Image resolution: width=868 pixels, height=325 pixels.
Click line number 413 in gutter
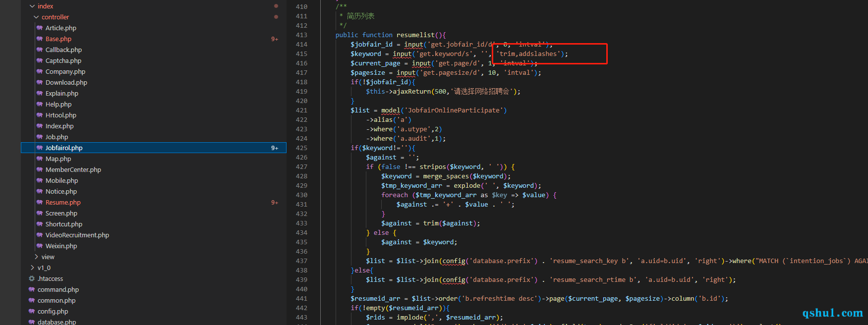pos(301,35)
